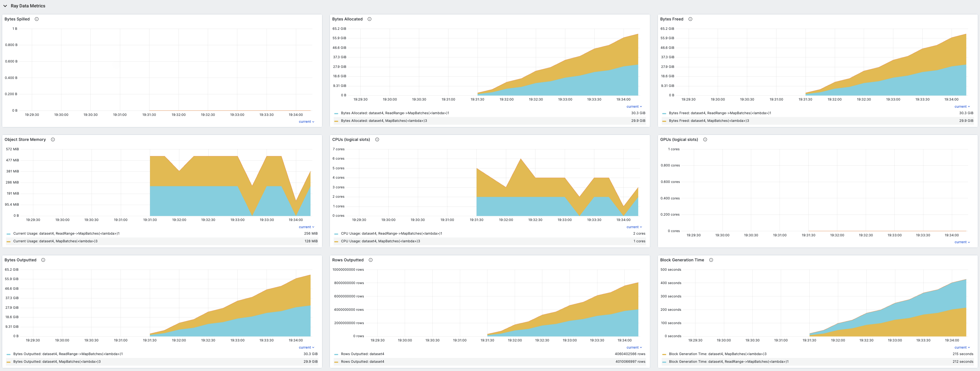Click the '2 cores' CPU usage value
The width and height of the screenshot is (980, 371).
[639, 234]
